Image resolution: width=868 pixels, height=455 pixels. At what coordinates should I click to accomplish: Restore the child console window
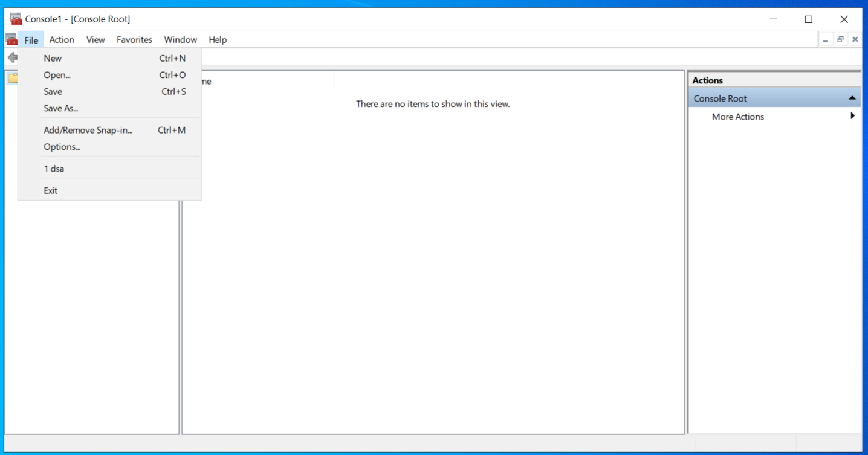840,39
